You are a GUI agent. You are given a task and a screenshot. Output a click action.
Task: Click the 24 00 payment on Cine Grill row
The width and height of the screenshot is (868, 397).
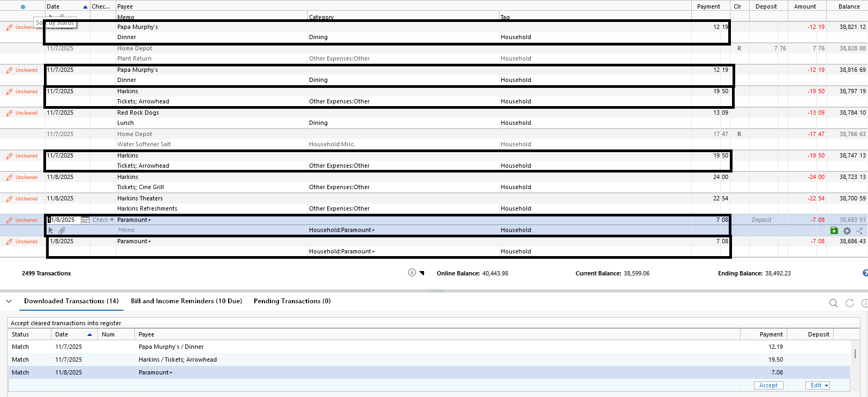point(721,177)
